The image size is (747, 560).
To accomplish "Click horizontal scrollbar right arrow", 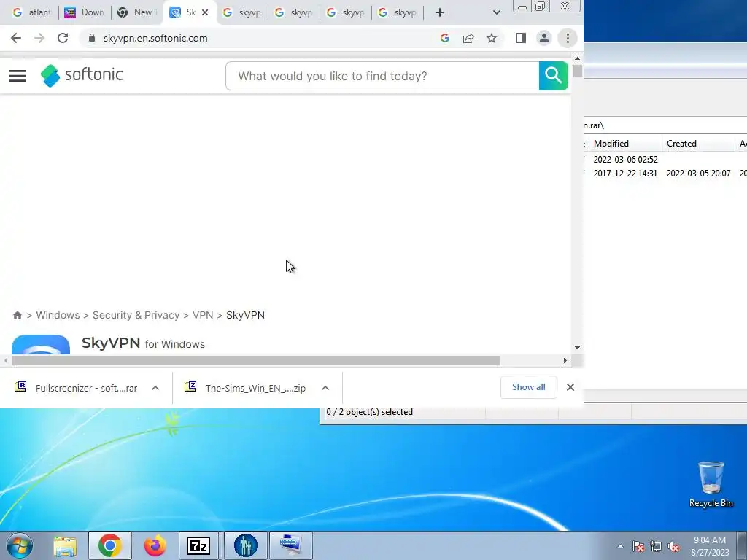I will [x=565, y=360].
